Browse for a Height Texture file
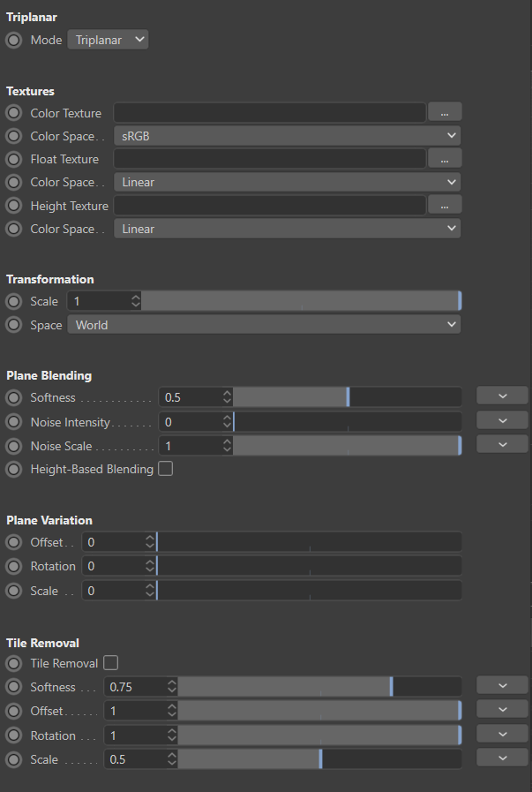This screenshot has width=532, height=792. (445, 205)
